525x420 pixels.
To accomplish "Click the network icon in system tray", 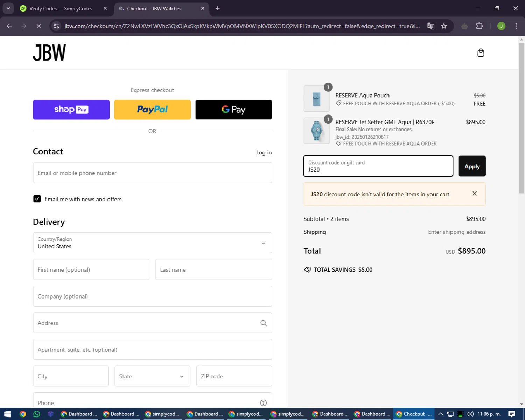I will [x=450, y=414].
